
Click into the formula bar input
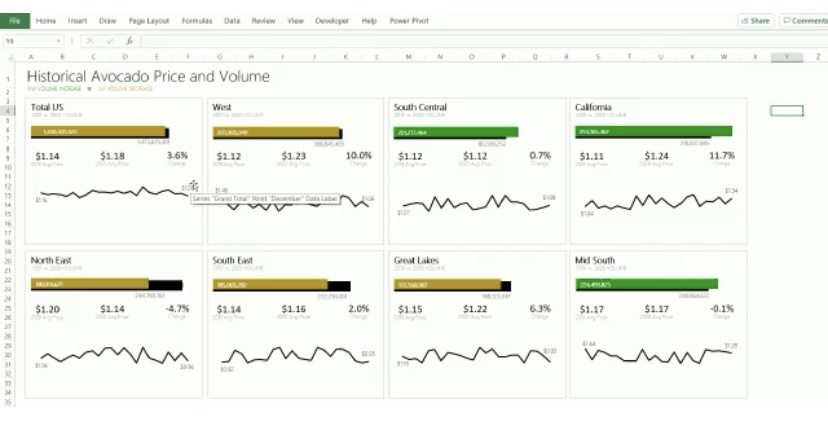483,41
